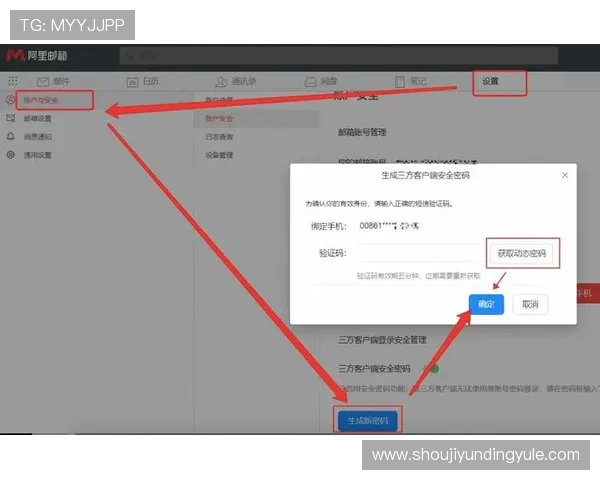Click the top search box
Screen dimensions: 600x480
pos(339,56)
